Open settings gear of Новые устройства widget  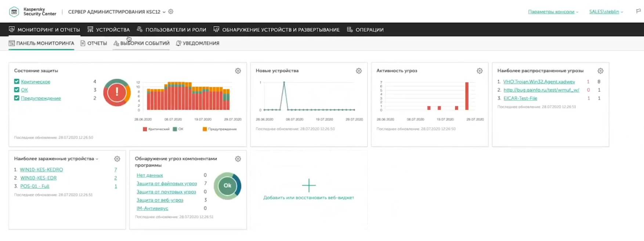(359, 71)
